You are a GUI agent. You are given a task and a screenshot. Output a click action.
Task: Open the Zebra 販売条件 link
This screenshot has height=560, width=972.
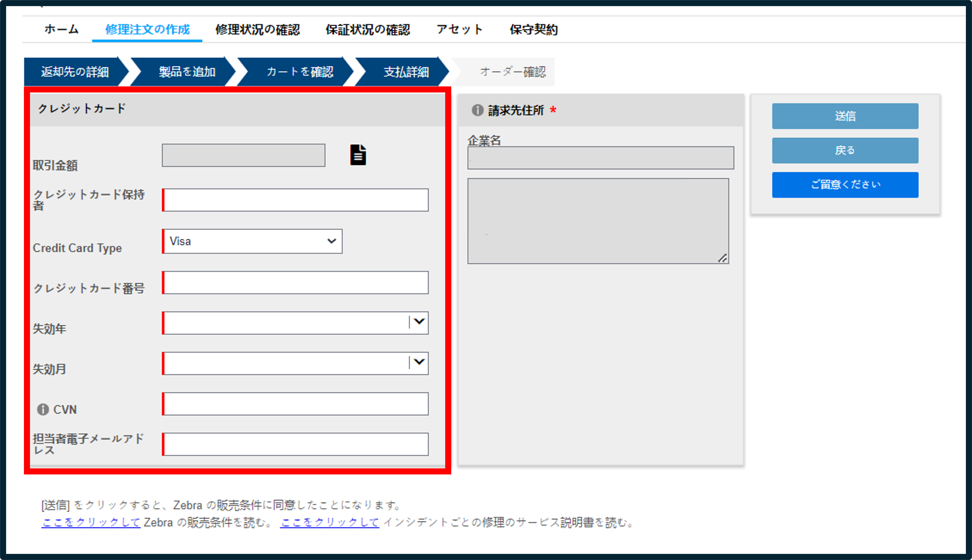pos(91,522)
